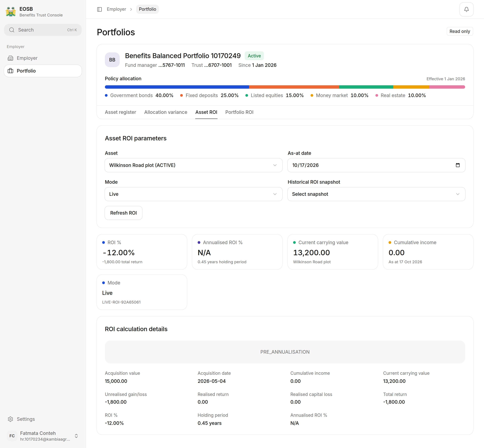
Task: Click the Search box in sidebar
Action: pos(43,30)
